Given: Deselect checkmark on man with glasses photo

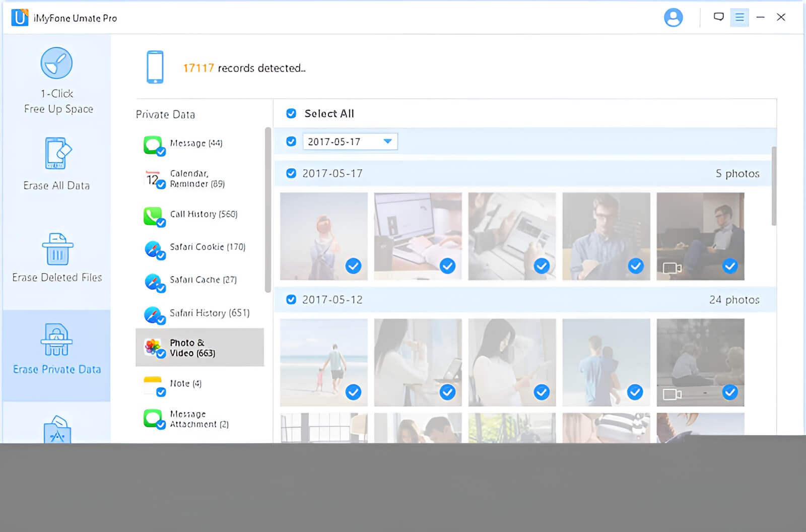Looking at the screenshot, I should (x=636, y=265).
